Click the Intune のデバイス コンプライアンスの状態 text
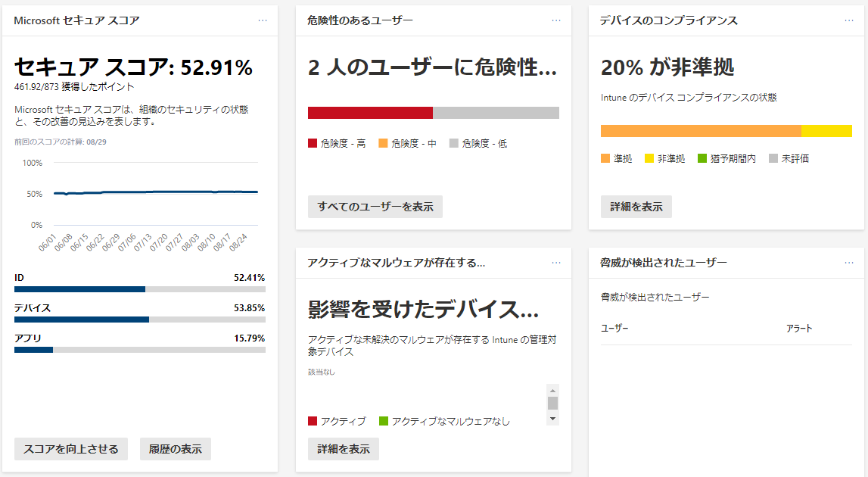This screenshot has height=477, width=868. pyautogui.click(x=689, y=98)
